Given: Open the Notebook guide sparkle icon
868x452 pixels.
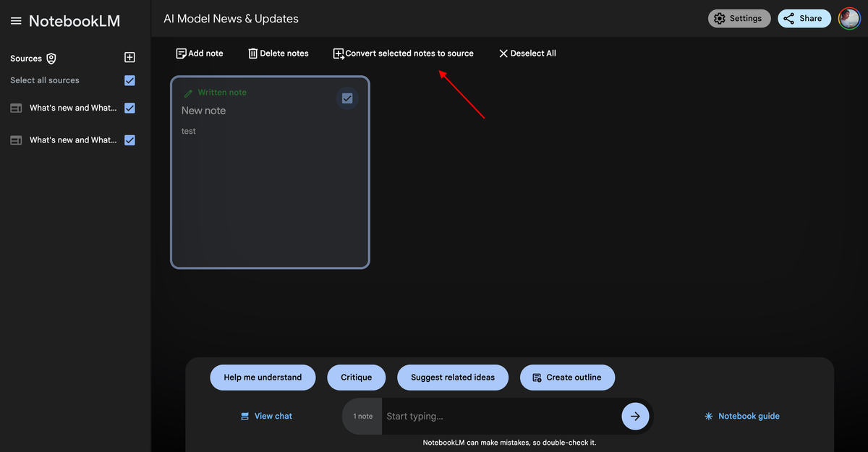Looking at the screenshot, I should click(708, 416).
